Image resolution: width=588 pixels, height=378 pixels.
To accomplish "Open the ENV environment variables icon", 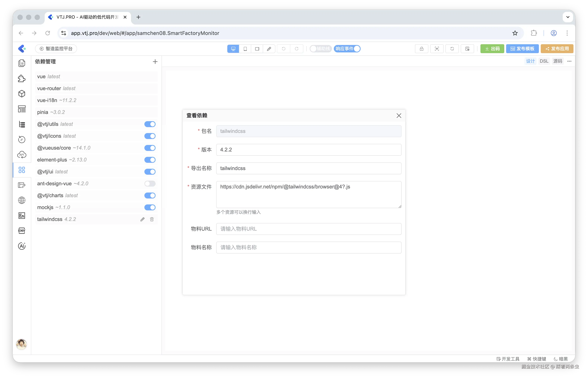I will pos(22,231).
